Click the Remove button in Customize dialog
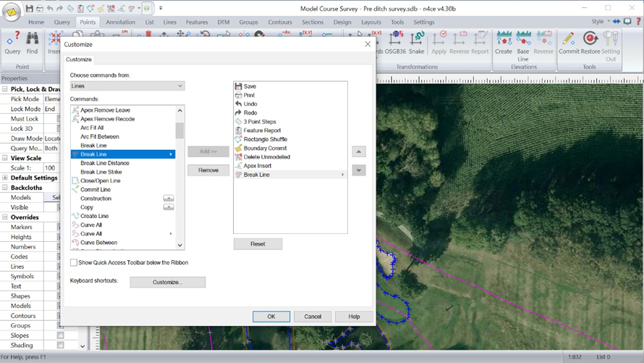 pyautogui.click(x=208, y=170)
